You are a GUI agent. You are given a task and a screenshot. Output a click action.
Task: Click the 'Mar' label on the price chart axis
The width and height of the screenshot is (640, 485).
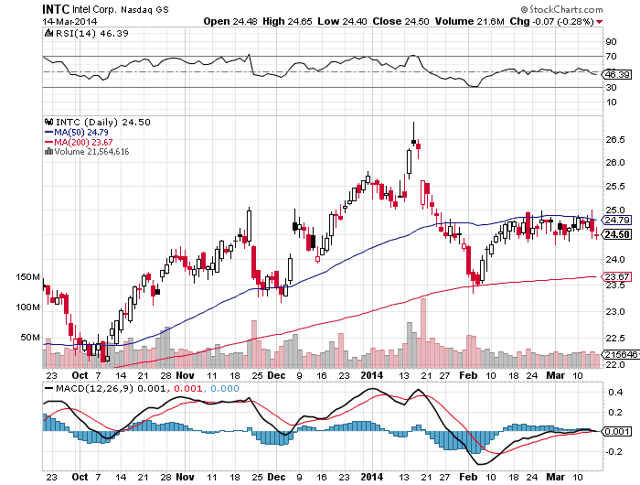(x=555, y=376)
